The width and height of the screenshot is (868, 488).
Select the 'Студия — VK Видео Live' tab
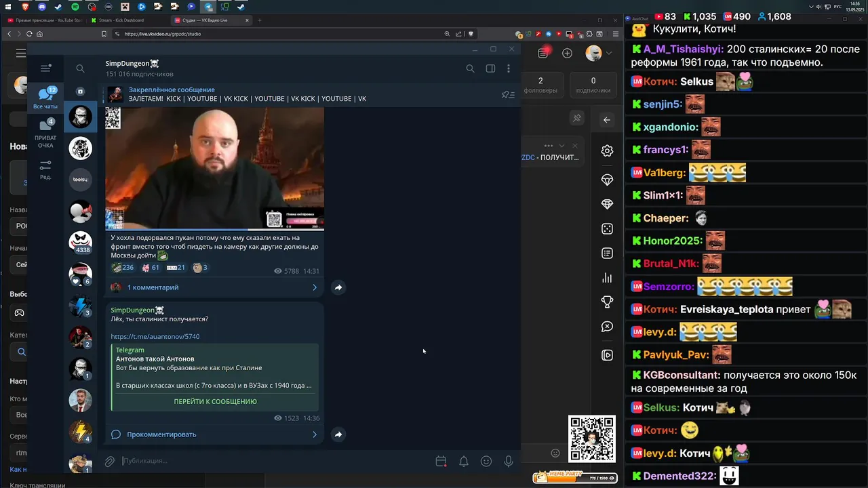pos(212,20)
